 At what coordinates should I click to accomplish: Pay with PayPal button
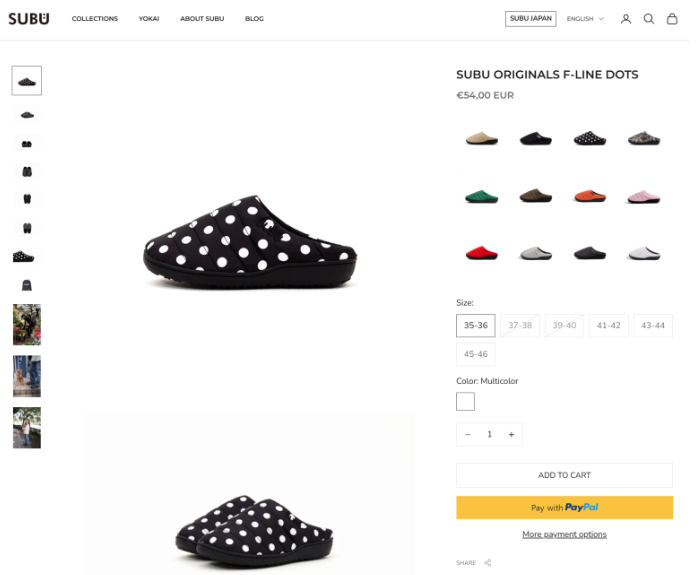point(564,508)
